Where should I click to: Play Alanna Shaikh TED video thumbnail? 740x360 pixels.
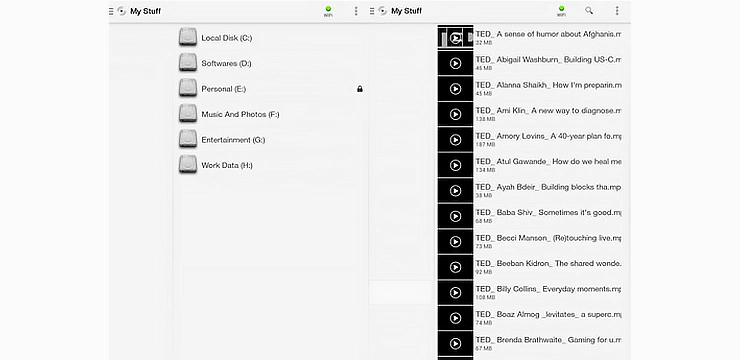pos(455,89)
